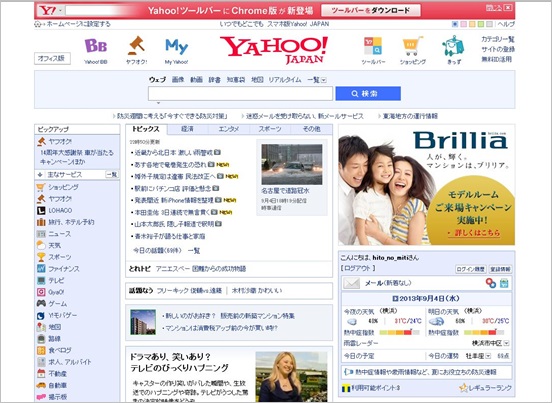Image resolution: width=552 pixels, height=403 pixels.
Task: Click the 登録情報 button
Action: click(500, 269)
